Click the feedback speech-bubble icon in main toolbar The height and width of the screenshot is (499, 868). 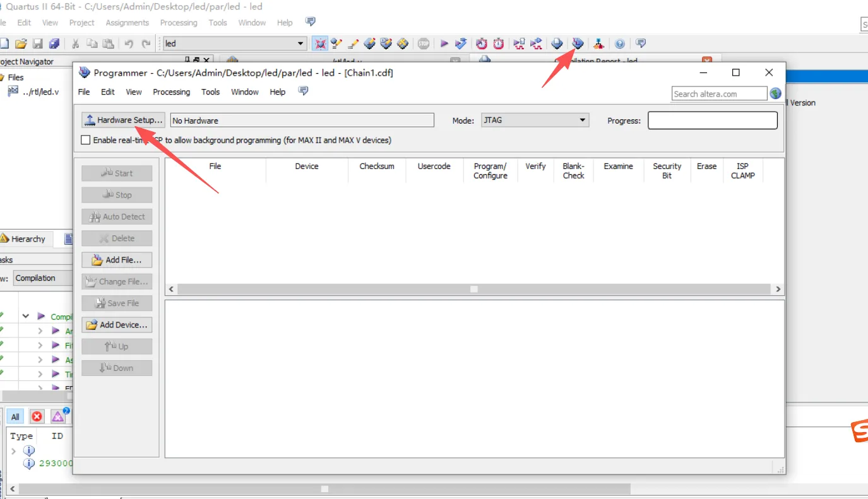click(x=641, y=44)
